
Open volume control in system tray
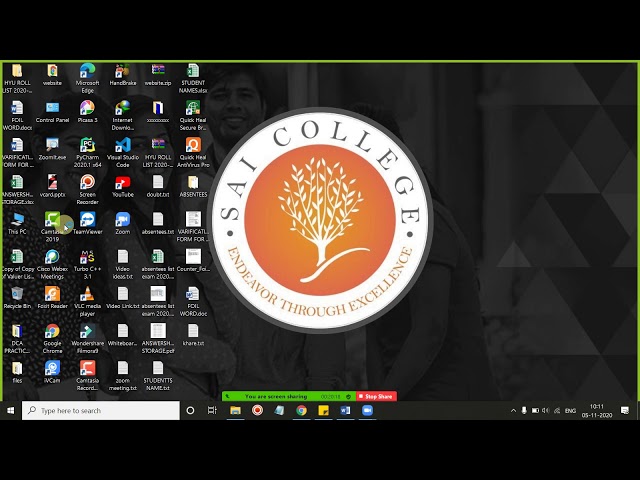546,411
